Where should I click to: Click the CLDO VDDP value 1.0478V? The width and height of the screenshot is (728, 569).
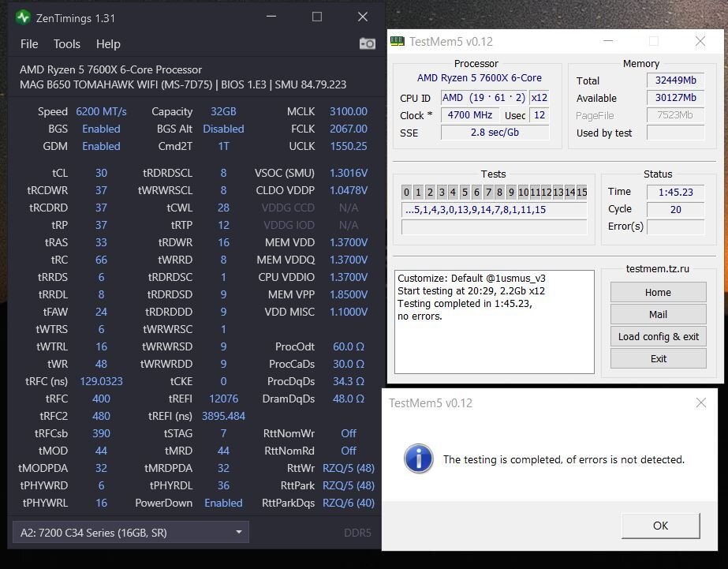pos(348,190)
